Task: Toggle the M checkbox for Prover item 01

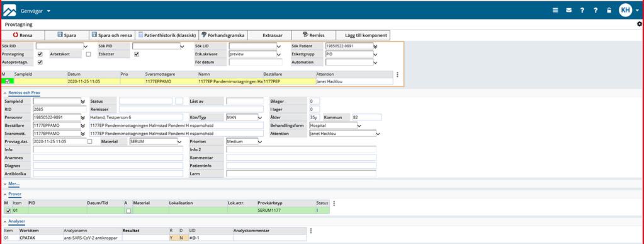Action: click(8, 211)
